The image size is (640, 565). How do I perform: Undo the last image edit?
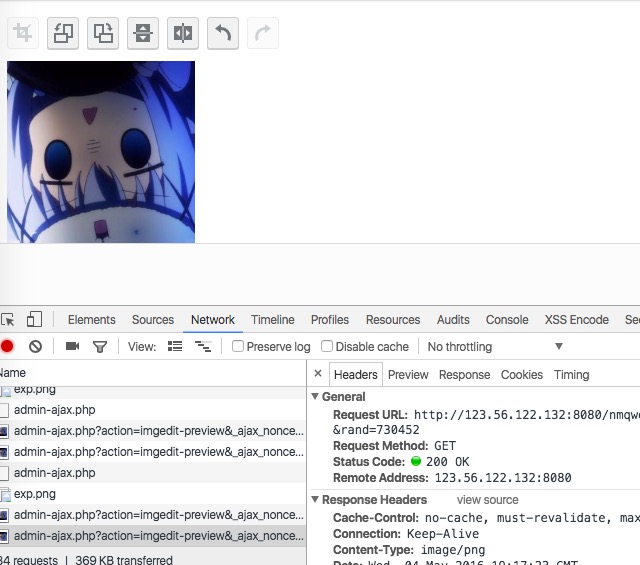click(223, 33)
